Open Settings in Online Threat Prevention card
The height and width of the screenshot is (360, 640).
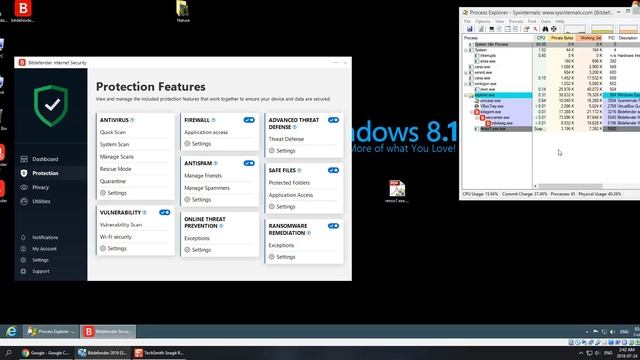click(198, 250)
